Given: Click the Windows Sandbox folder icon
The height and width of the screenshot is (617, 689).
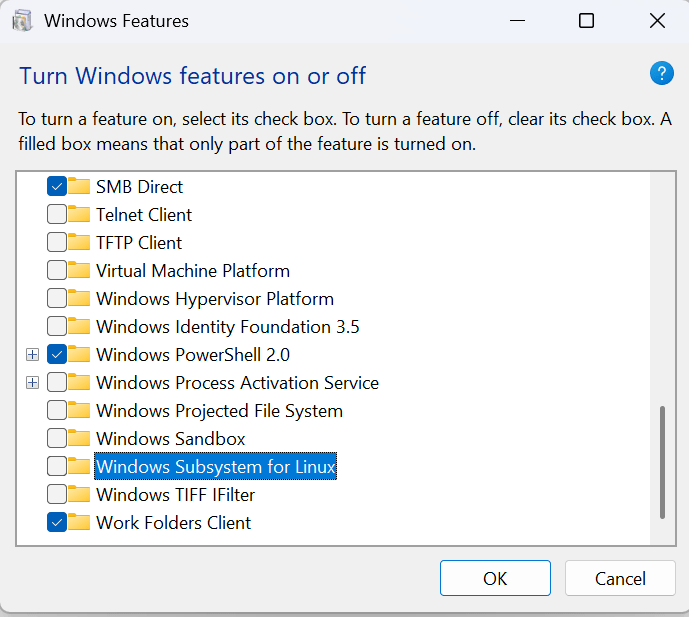Looking at the screenshot, I should click(x=79, y=438).
